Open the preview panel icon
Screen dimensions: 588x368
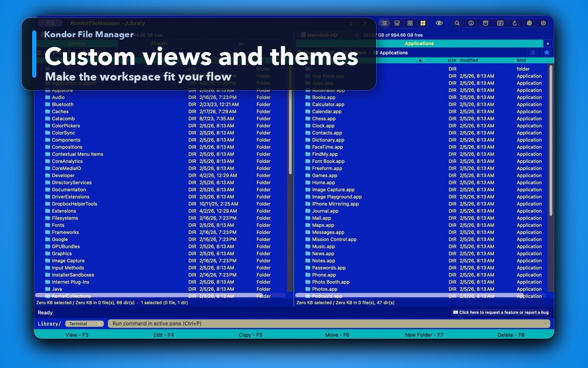pyautogui.click(x=500, y=23)
